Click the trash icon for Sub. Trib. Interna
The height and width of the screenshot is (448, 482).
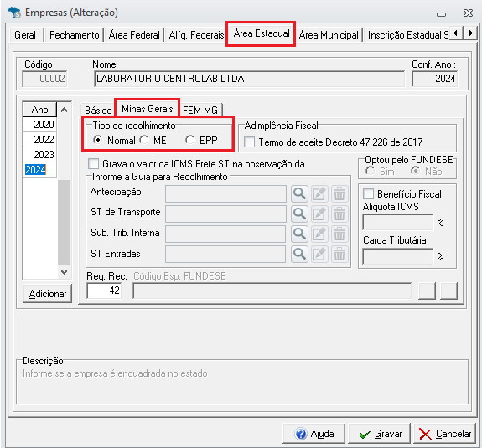(339, 234)
